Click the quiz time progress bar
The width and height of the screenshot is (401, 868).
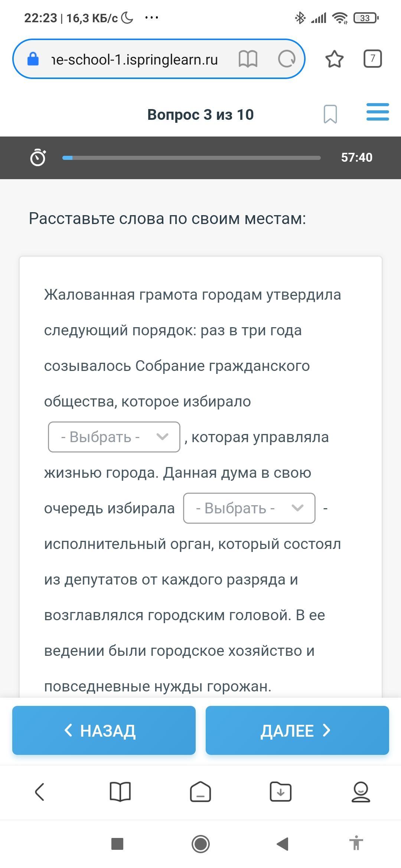(x=191, y=158)
